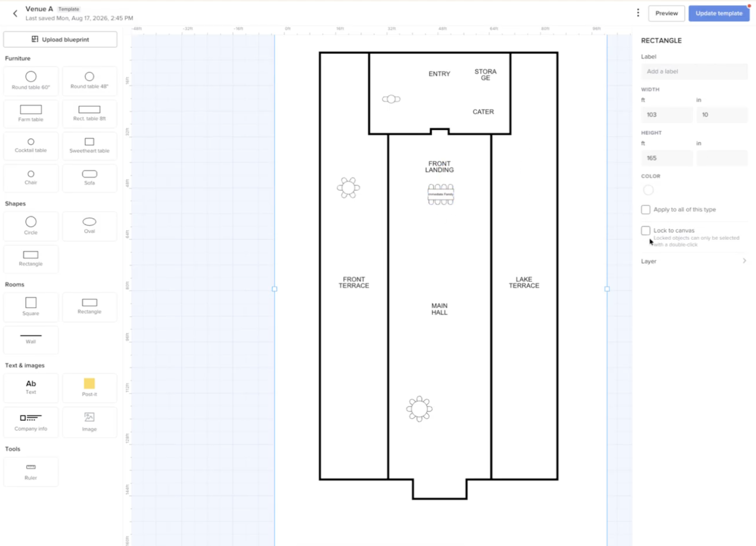Select the Cocktail table item
The image size is (756, 546).
click(x=31, y=146)
